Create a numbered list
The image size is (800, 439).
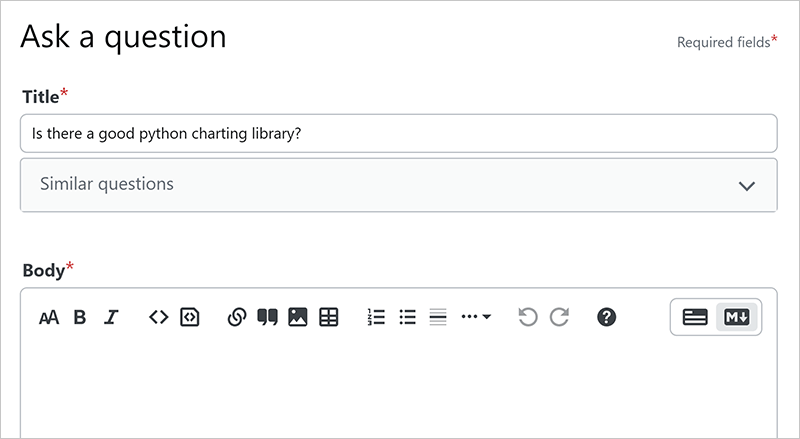(376, 317)
